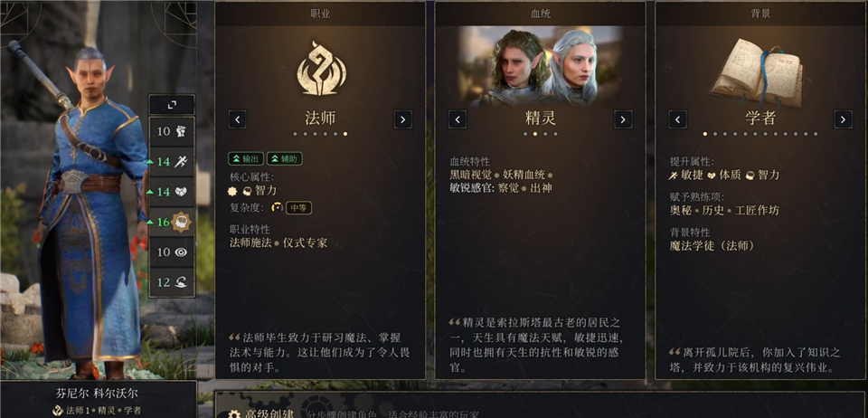Select the Perception eye stat icon
Viewport: 868px width, 418px height.
[x=181, y=252]
